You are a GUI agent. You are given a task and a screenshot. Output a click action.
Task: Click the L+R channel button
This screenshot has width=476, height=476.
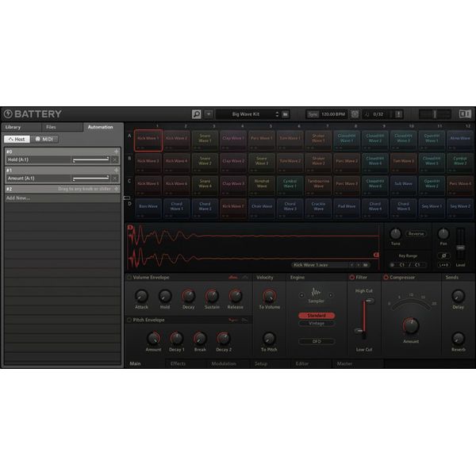tap(443, 265)
